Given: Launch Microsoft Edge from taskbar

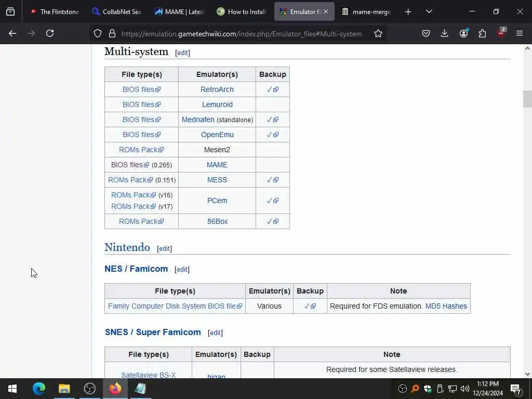Looking at the screenshot, I should tap(38, 389).
